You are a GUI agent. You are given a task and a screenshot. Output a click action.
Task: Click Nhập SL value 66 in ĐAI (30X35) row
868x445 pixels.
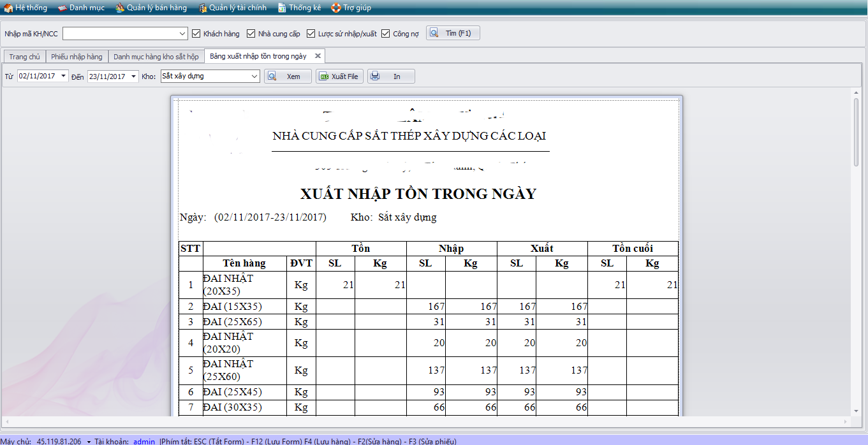[x=439, y=407]
